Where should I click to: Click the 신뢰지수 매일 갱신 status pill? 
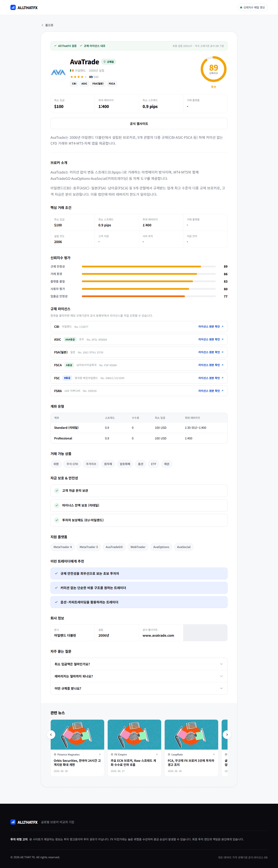252,7
